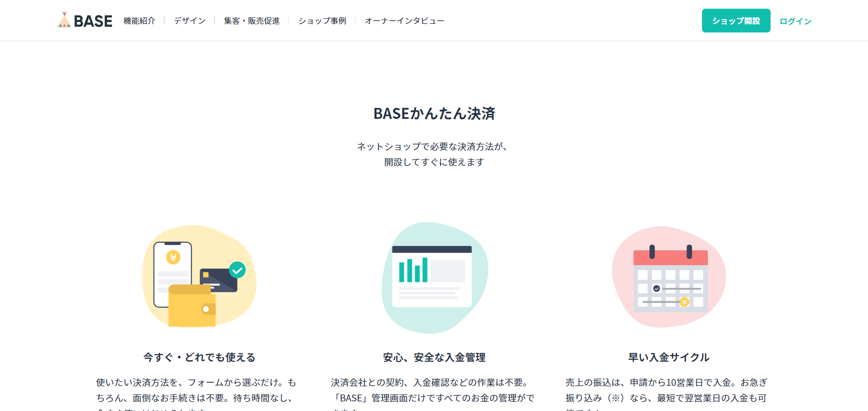
Task: Open the ショップ事例 navigation link
Action: [x=322, y=21]
